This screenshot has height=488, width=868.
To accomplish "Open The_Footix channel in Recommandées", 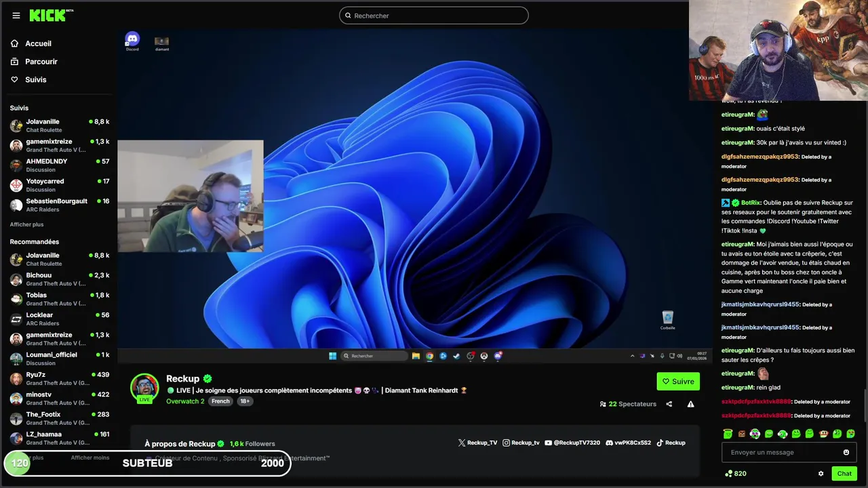I will 60,418.
